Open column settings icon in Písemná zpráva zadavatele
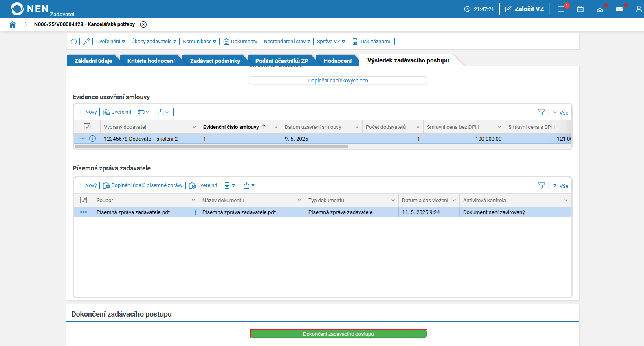This screenshot has width=644, height=346. [x=84, y=200]
